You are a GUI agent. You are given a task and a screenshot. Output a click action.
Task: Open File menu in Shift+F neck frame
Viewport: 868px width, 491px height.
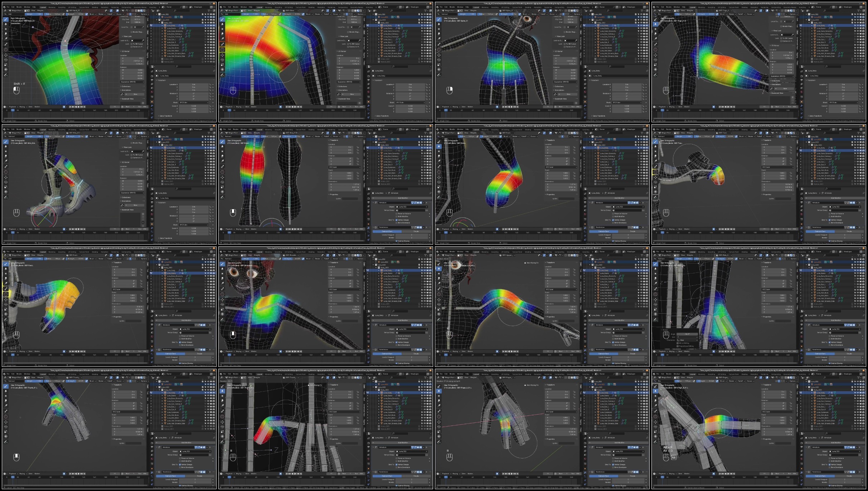click(8, 7)
